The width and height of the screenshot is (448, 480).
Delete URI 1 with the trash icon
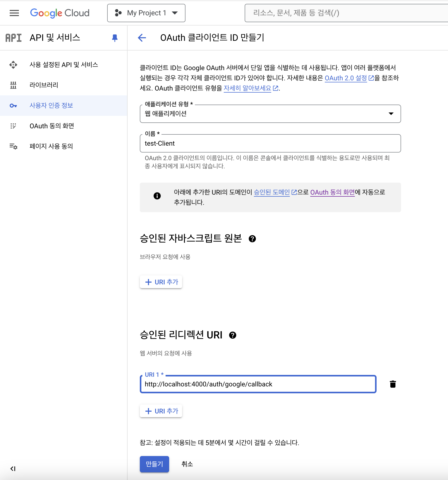coord(393,384)
